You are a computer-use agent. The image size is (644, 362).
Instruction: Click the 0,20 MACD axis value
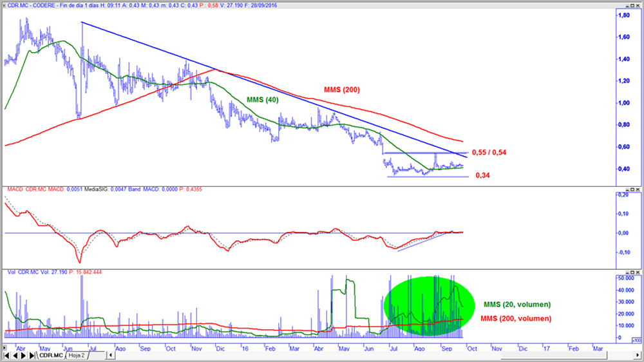pyautogui.click(x=623, y=195)
